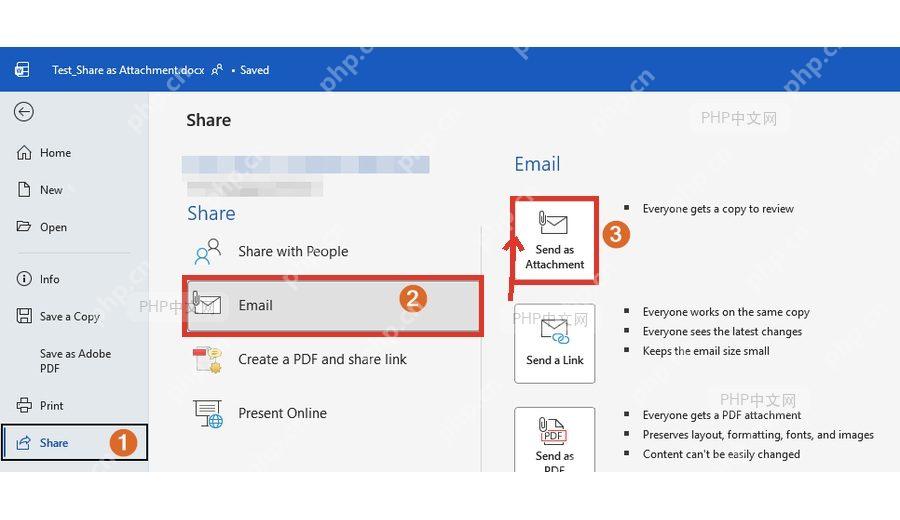Click Send as PDF button

pyautogui.click(x=554, y=440)
